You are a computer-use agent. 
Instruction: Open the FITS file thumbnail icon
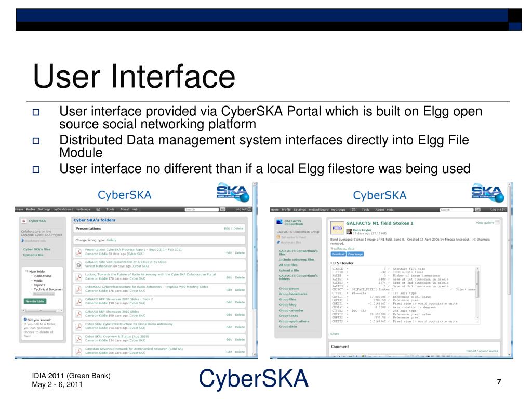(x=337, y=228)
